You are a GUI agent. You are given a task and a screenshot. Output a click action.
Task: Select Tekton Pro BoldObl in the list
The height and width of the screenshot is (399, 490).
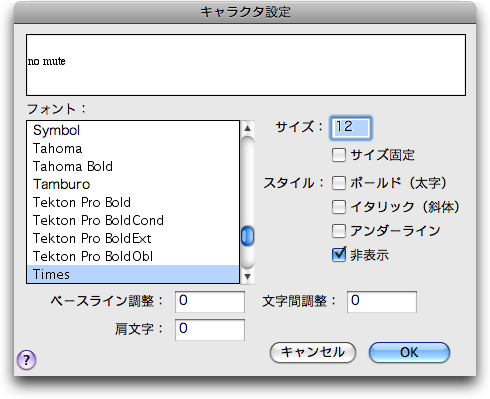(x=133, y=256)
